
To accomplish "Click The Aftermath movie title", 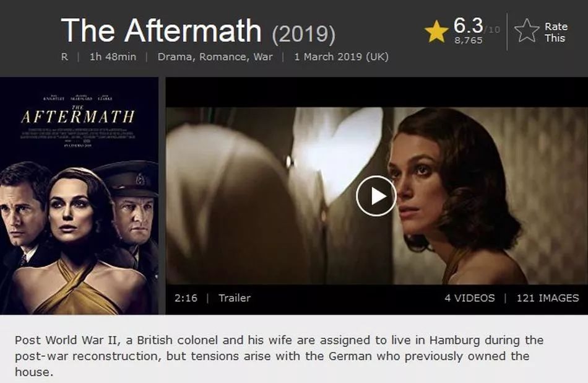I will 161,30.
